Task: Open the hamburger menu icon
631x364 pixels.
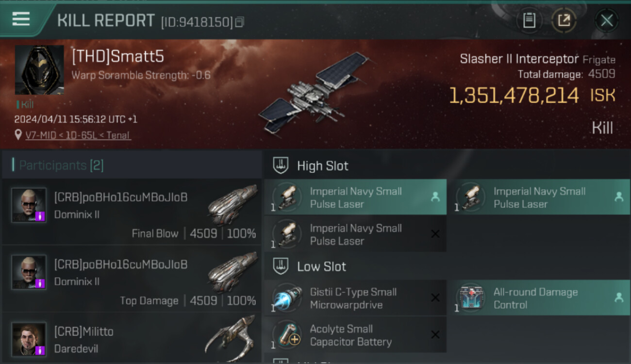Action: (x=21, y=19)
